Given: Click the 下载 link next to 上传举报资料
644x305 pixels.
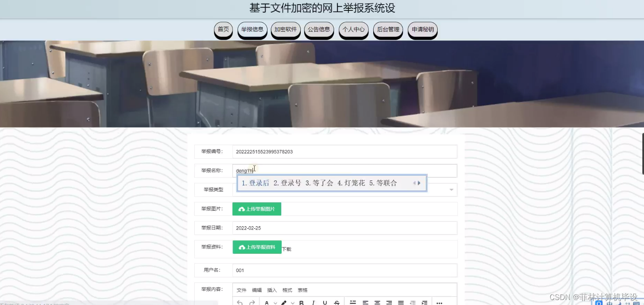Looking at the screenshot, I should (x=287, y=249).
